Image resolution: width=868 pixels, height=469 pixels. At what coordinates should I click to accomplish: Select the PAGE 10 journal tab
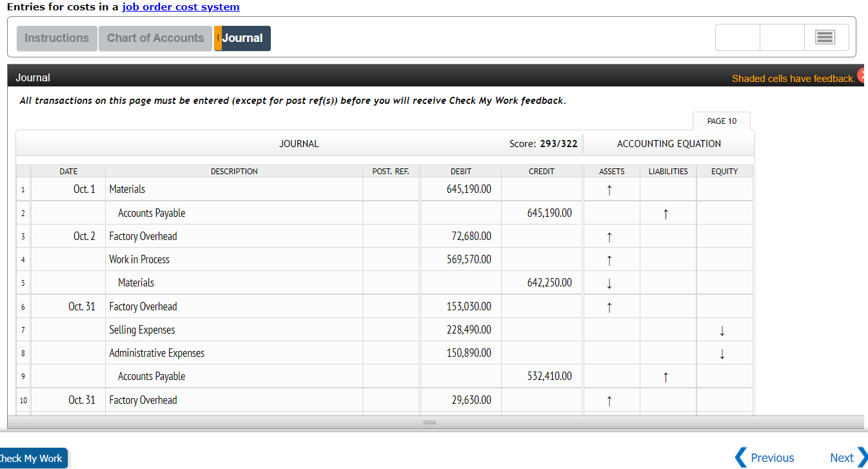click(722, 121)
